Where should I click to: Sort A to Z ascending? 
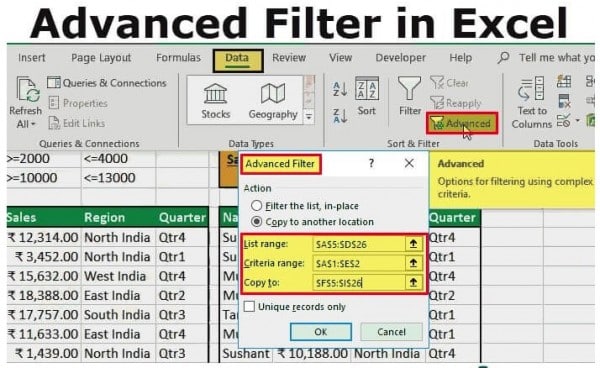(x=340, y=89)
